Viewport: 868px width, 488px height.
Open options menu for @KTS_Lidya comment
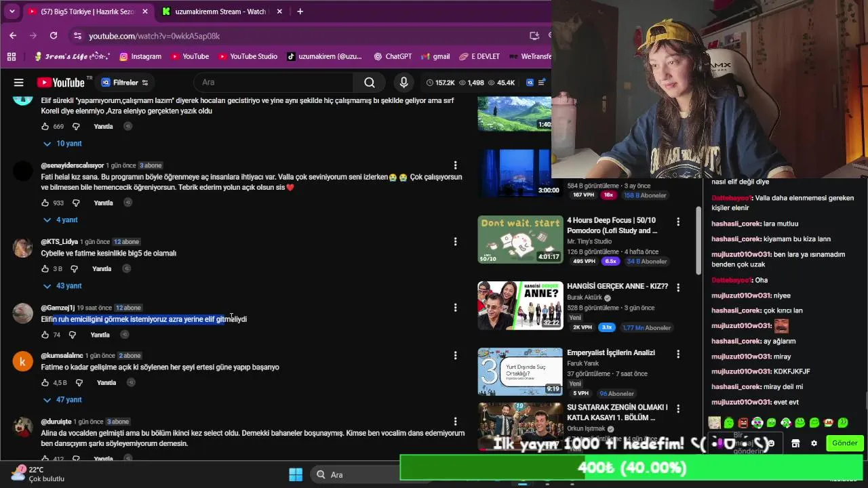(x=455, y=242)
